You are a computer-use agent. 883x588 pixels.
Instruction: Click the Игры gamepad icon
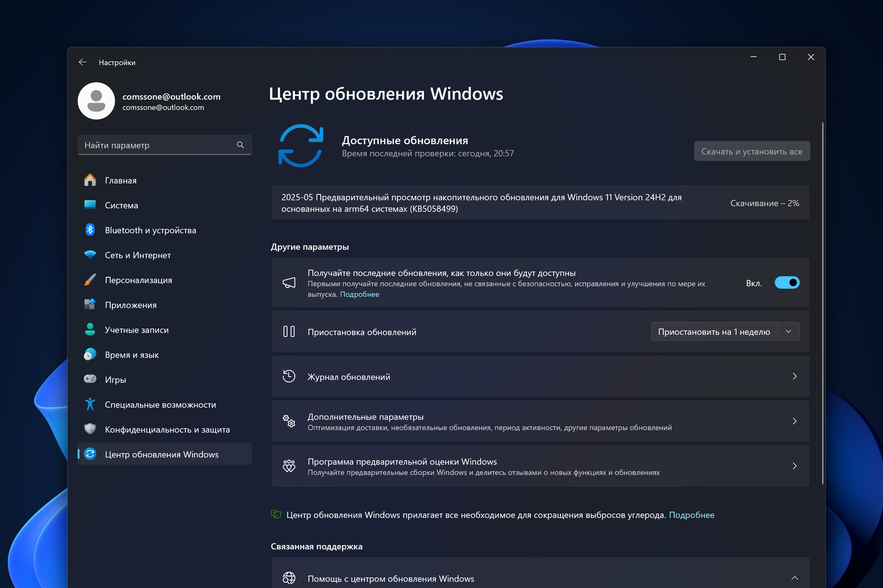(90, 379)
